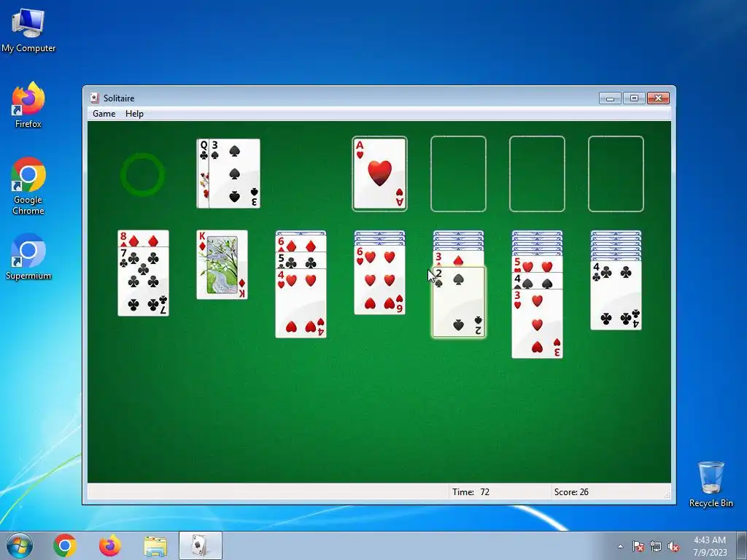This screenshot has height=560, width=747.
Task: Open the Google Chrome desktop shortcut
Action: 28,186
